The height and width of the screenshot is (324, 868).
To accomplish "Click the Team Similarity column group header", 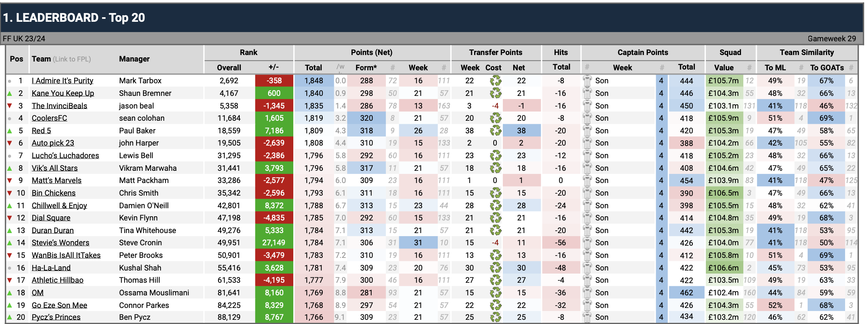I will click(806, 52).
